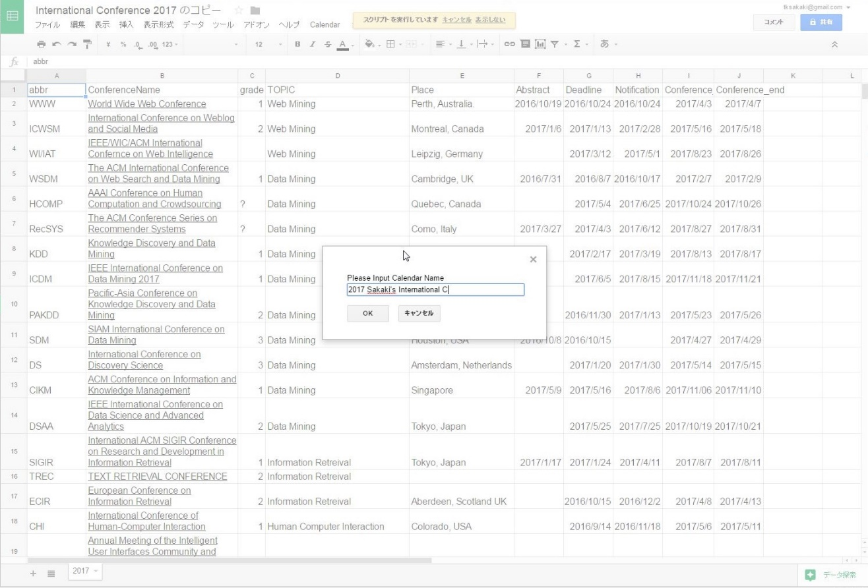
Task: Open the text color picker
Action: pos(342,44)
